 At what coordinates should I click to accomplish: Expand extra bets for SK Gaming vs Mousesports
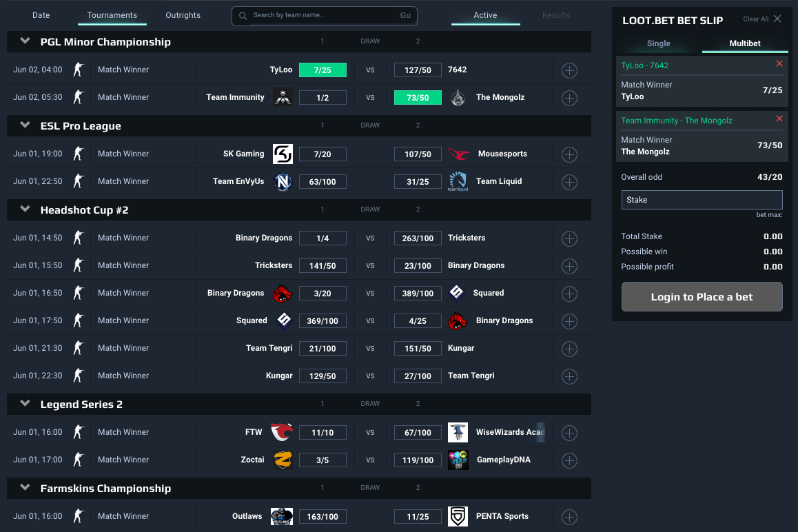(x=569, y=154)
